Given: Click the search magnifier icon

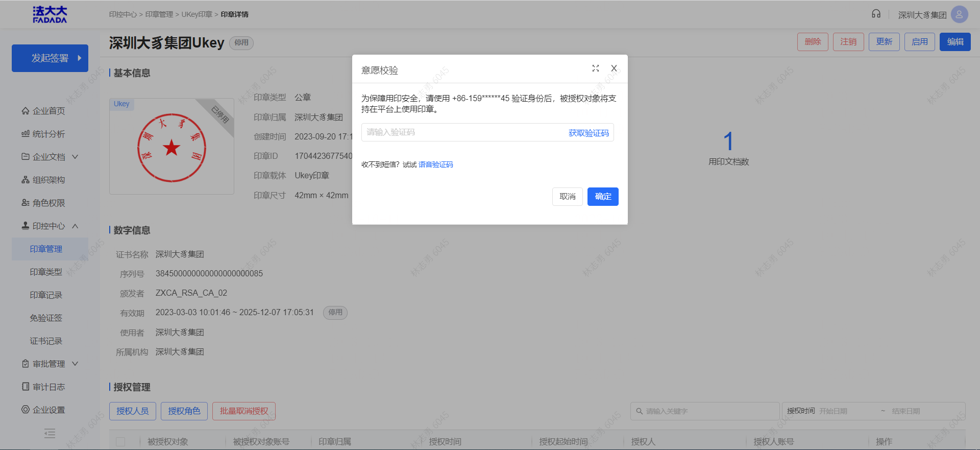Looking at the screenshot, I should coord(639,411).
